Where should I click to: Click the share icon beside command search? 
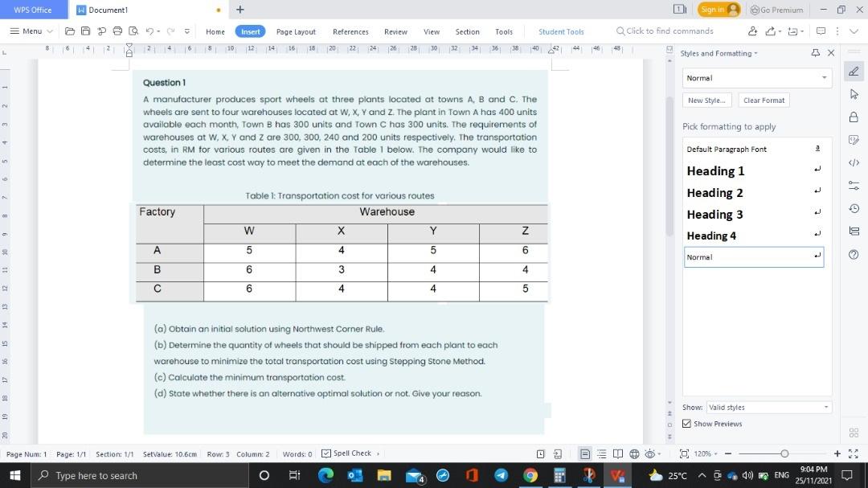click(x=770, y=31)
